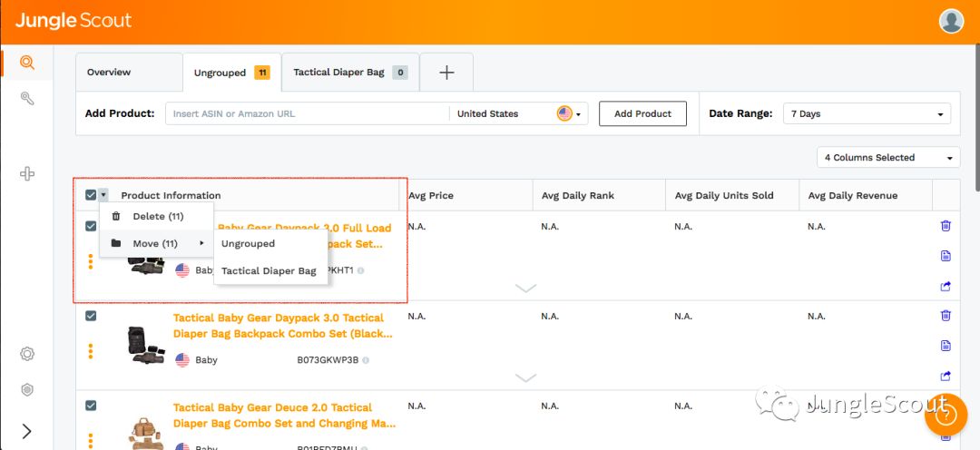Screen dimensions: 980x450
Task: Switch to the Ungrouped tab
Action: pyautogui.click(x=232, y=73)
